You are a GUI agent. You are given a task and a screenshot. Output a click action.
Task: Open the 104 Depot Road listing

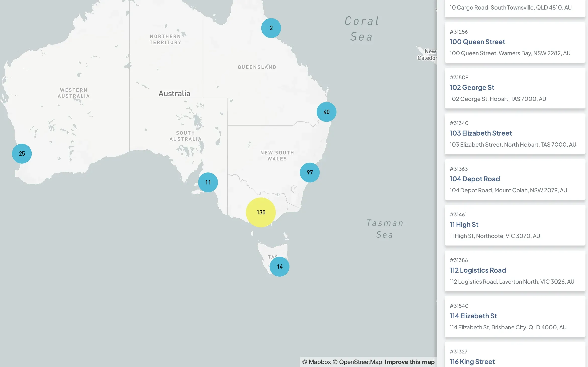pyautogui.click(x=475, y=179)
